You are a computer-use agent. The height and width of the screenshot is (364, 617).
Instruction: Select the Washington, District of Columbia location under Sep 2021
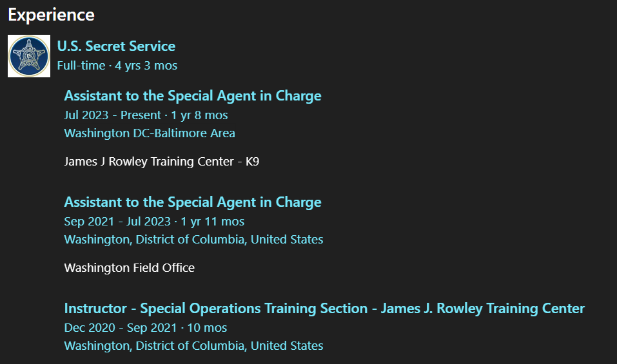[x=193, y=240]
